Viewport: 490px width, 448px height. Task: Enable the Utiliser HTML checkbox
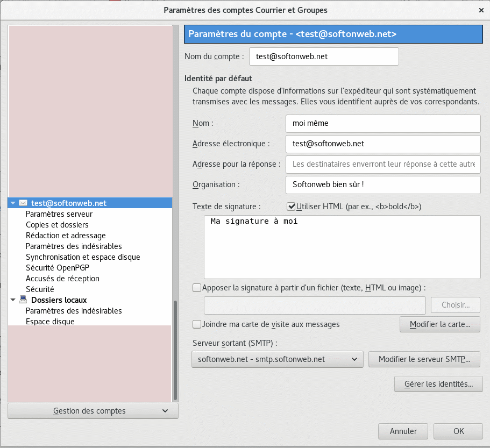(292, 207)
